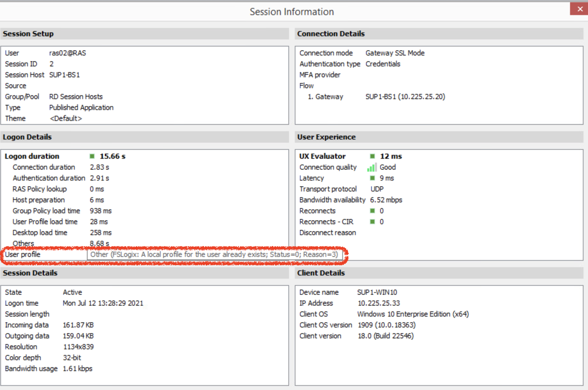The height and width of the screenshot is (390, 588).
Task: Click the green Latency status indicator
Action: [372, 178]
